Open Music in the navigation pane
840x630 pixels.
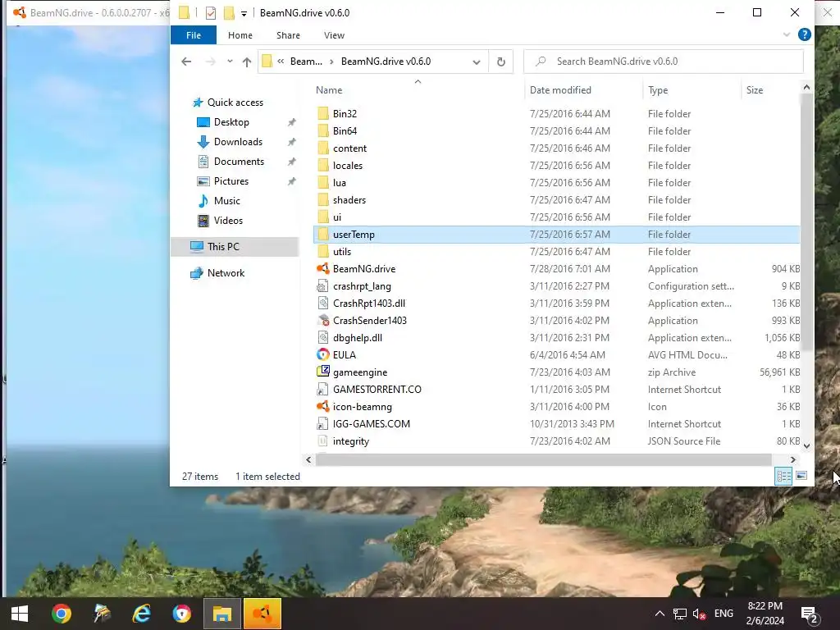226,201
